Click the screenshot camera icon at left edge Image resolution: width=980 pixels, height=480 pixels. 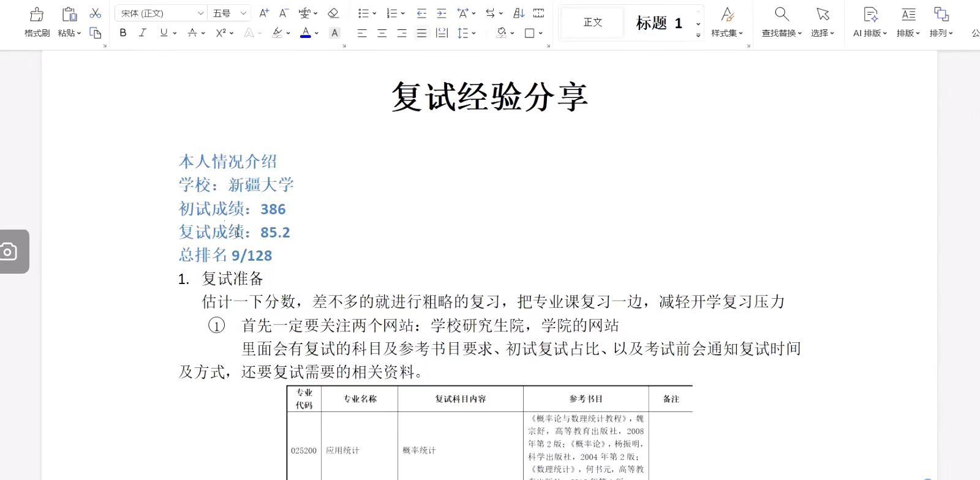[9, 252]
